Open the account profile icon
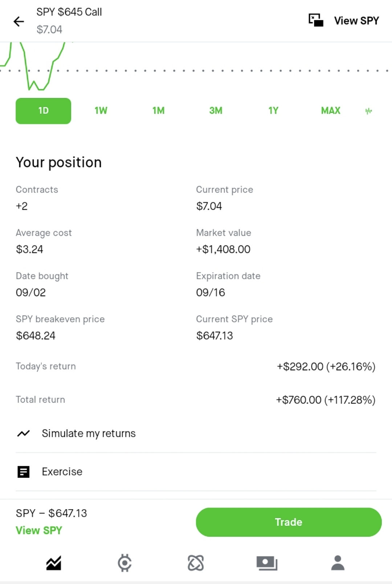This screenshot has width=392, height=584. coord(338,563)
